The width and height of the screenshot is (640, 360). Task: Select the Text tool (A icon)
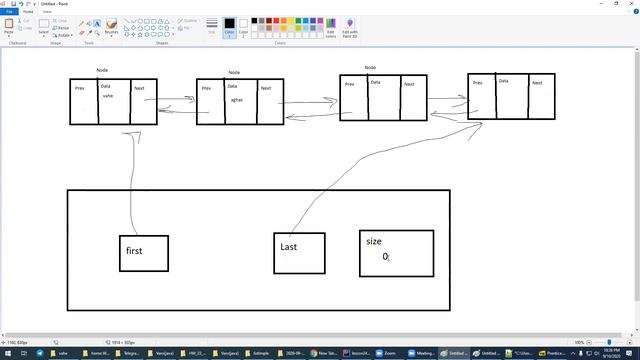pyautogui.click(x=97, y=24)
